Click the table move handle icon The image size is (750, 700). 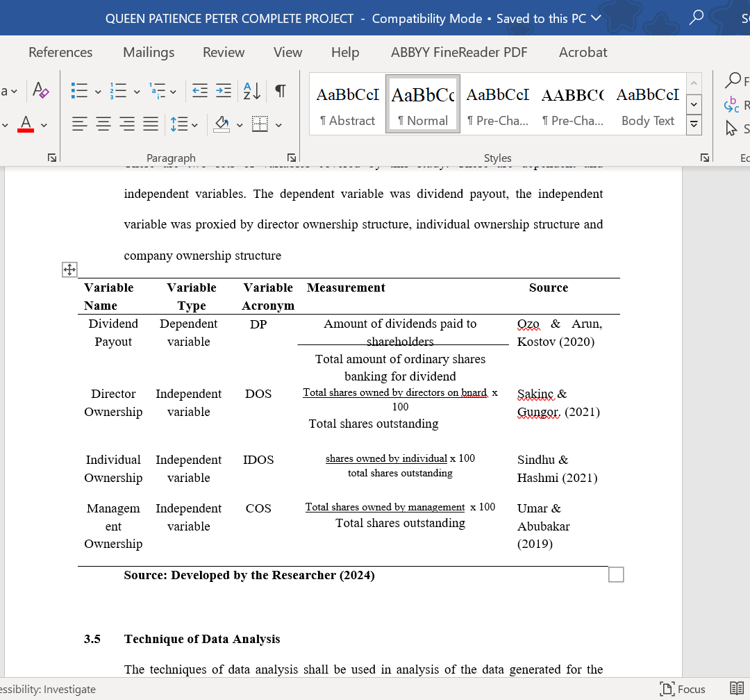click(x=69, y=269)
